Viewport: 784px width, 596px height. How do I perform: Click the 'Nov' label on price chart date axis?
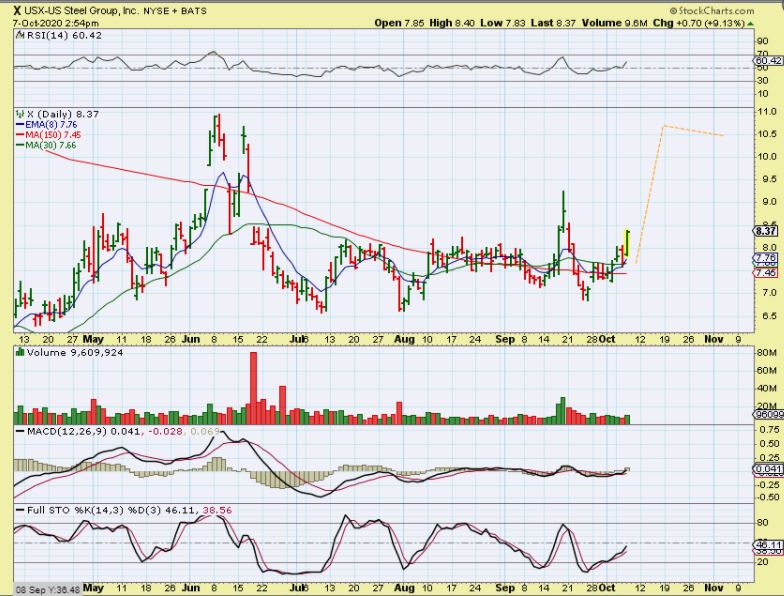(x=714, y=339)
